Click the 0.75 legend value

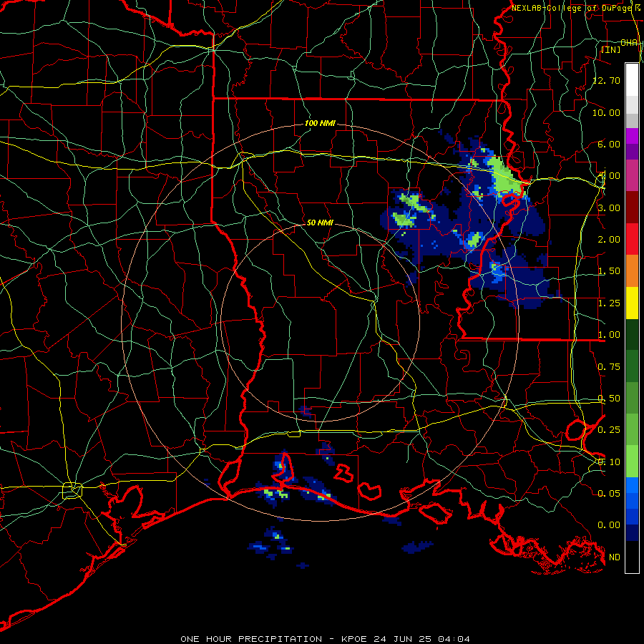click(x=609, y=367)
